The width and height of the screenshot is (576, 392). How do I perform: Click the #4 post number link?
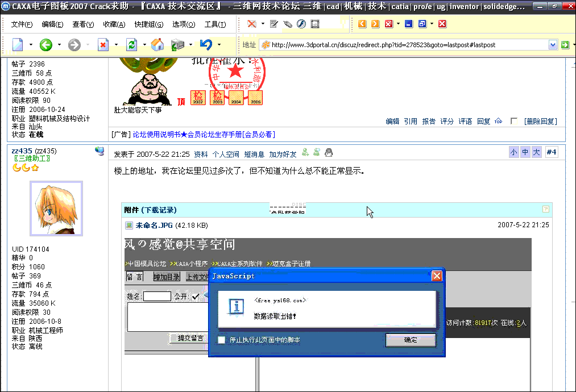(551, 152)
